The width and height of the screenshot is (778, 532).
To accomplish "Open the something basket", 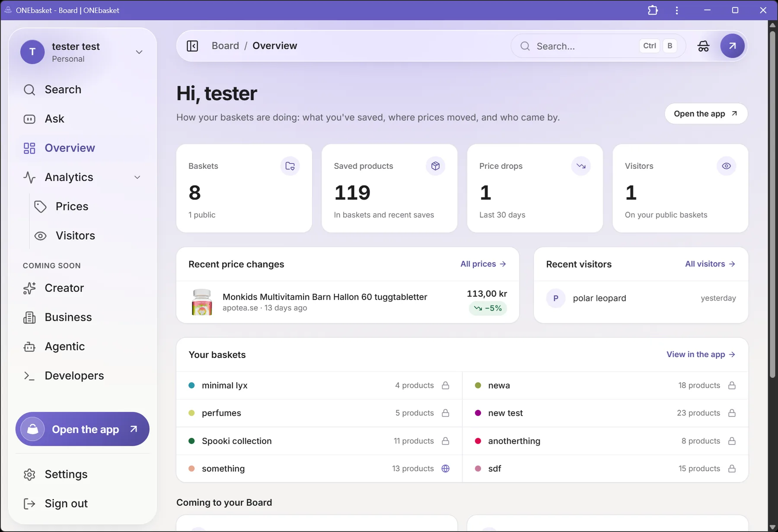I will tap(319, 469).
